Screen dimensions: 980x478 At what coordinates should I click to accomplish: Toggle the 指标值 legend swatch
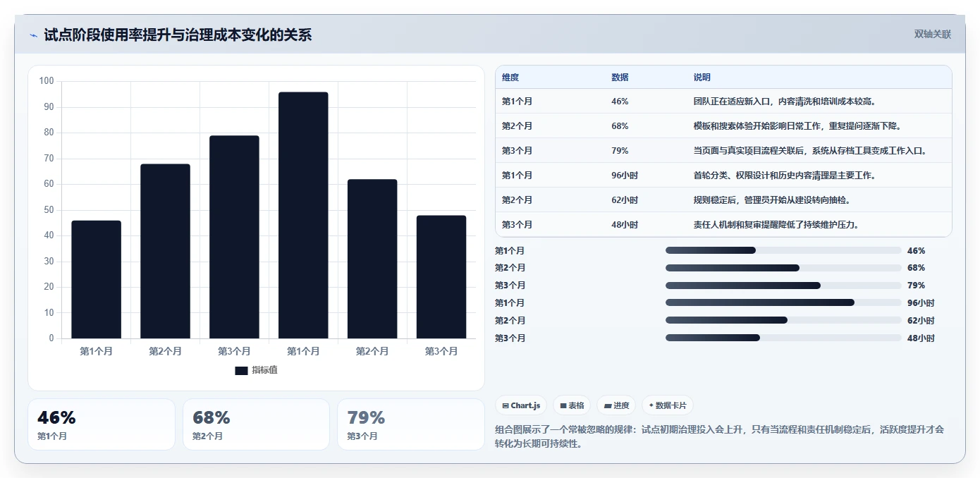(241, 370)
